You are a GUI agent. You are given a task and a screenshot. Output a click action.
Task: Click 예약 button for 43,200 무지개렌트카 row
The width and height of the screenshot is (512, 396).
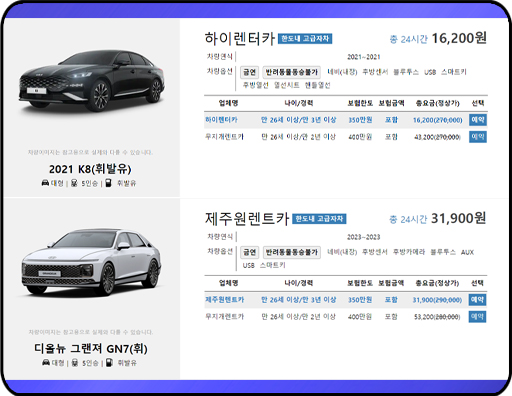478,137
